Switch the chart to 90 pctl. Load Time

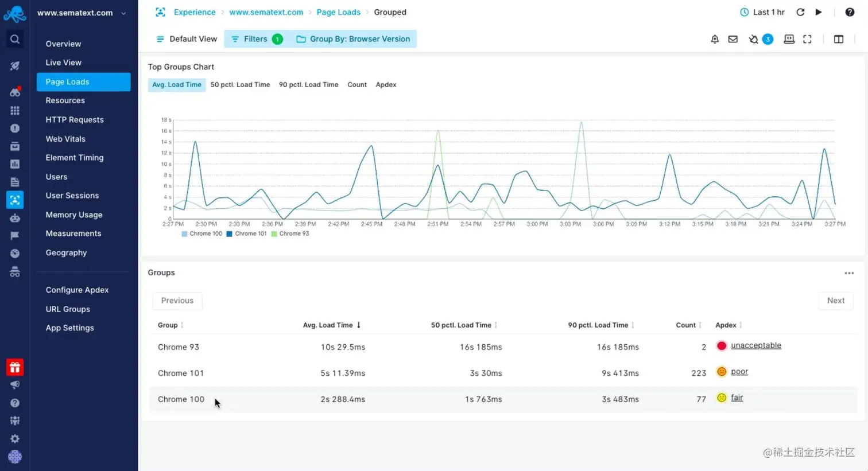(309, 85)
